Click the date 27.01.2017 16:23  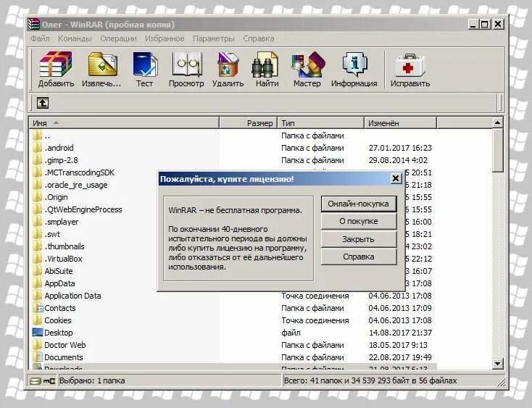[400, 148]
